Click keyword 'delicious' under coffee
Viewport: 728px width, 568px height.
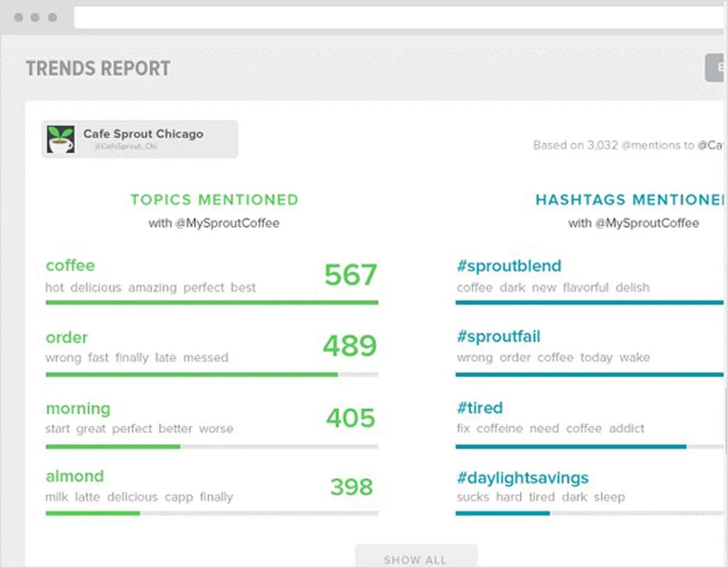96,287
